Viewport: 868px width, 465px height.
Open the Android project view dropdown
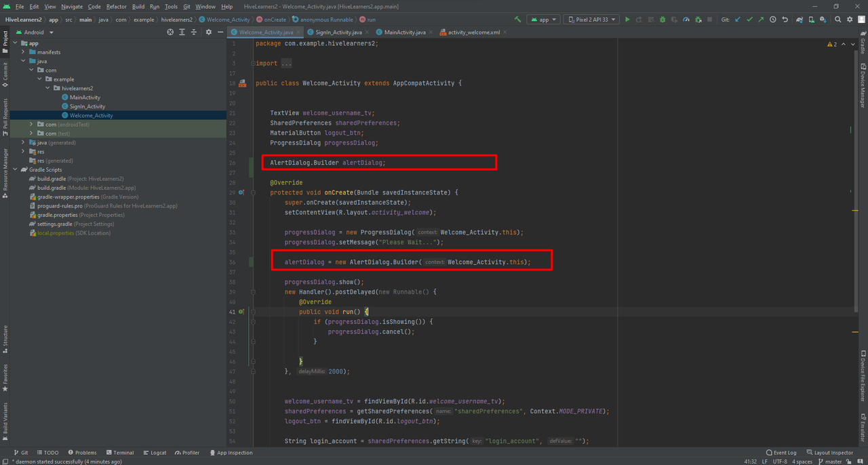(x=35, y=32)
